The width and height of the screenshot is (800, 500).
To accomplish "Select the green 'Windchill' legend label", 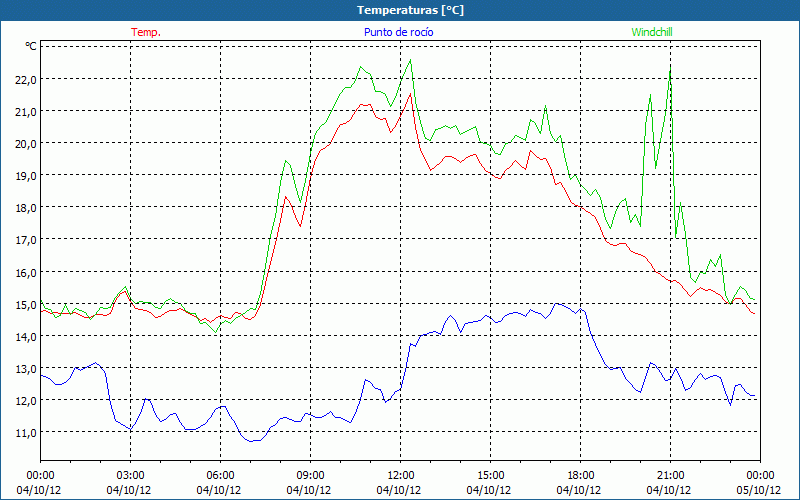I will click(x=652, y=32).
